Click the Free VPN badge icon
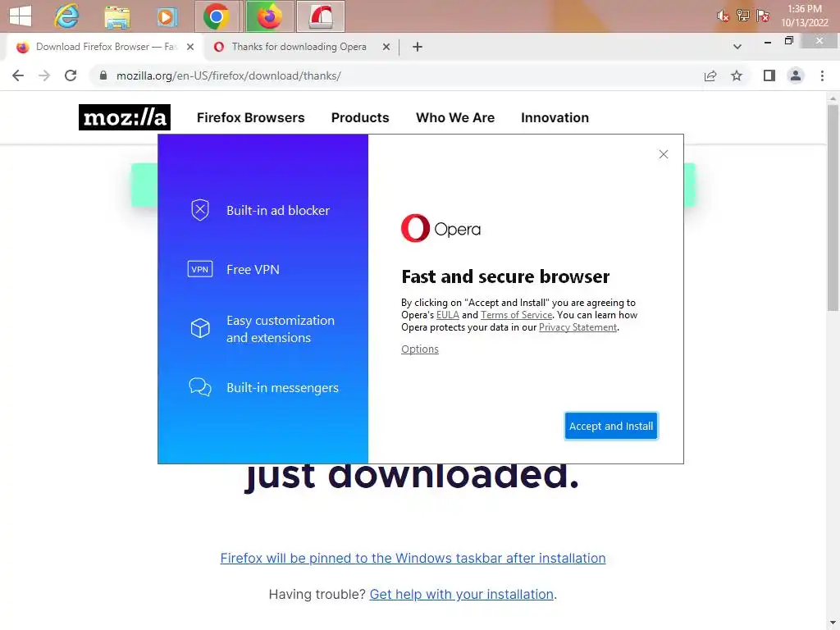Viewport: 840px width, 630px height. pos(200,269)
